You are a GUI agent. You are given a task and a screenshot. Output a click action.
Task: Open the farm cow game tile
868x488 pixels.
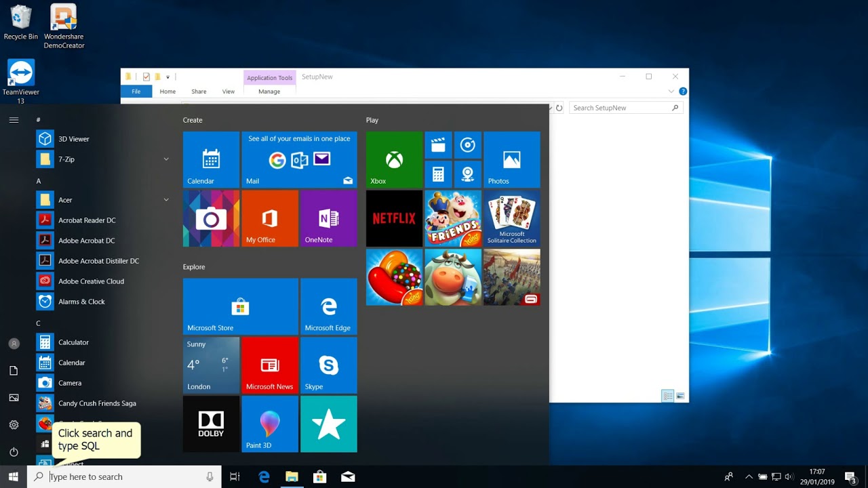tap(453, 277)
